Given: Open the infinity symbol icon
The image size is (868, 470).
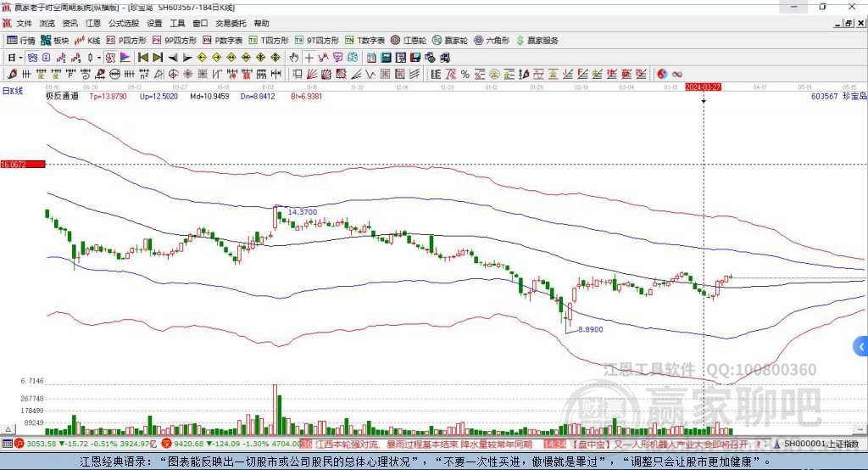Looking at the screenshot, I should tap(677, 75).
